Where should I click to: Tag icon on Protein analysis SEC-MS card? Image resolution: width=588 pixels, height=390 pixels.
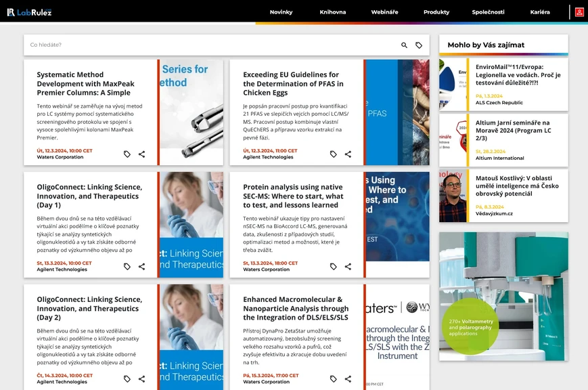[334, 267]
